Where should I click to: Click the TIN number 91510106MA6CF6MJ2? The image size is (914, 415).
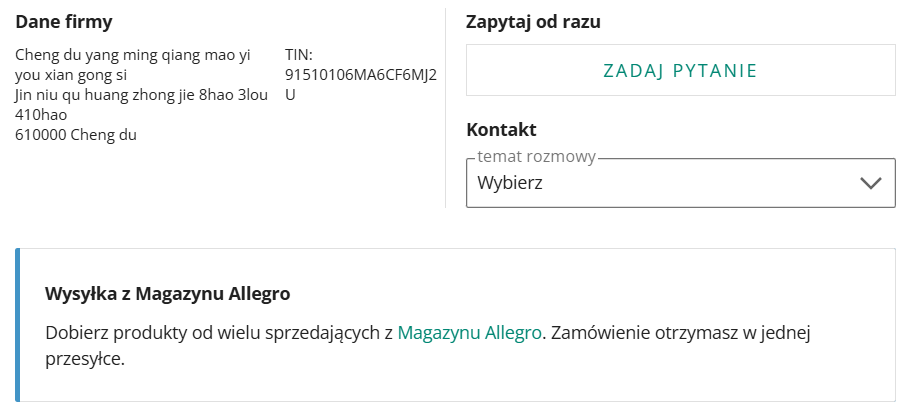point(360,75)
